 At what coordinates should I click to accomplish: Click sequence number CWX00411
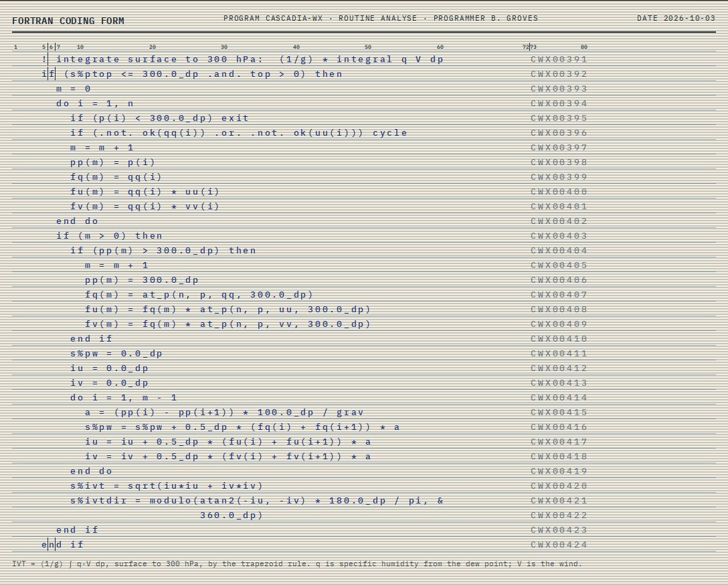click(559, 354)
